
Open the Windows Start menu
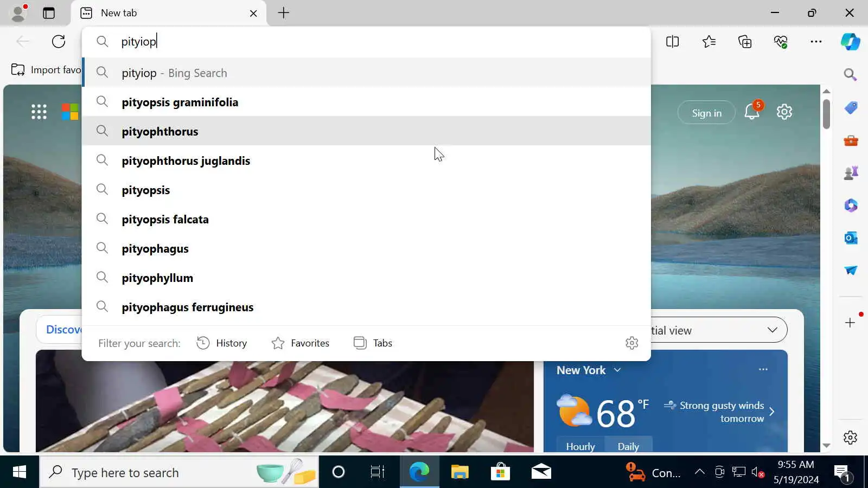point(20,472)
